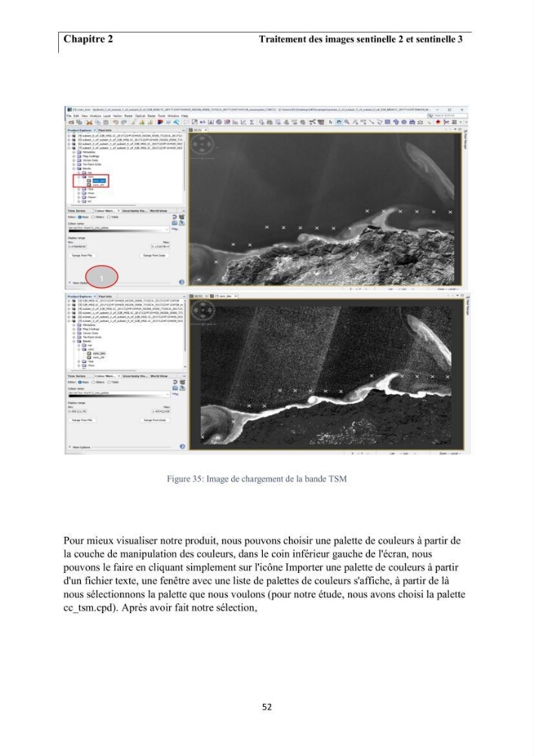
Task: Open the Help menu
Action: pos(184,116)
